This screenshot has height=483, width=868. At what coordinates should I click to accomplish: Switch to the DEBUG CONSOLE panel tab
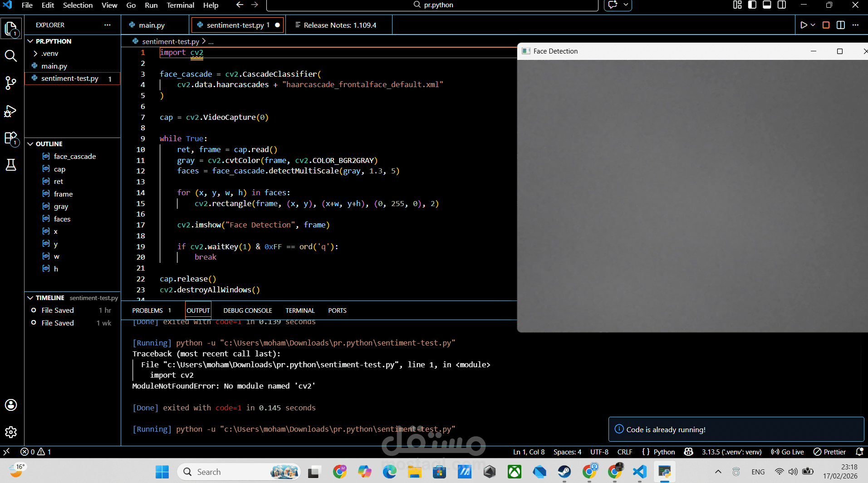click(248, 310)
